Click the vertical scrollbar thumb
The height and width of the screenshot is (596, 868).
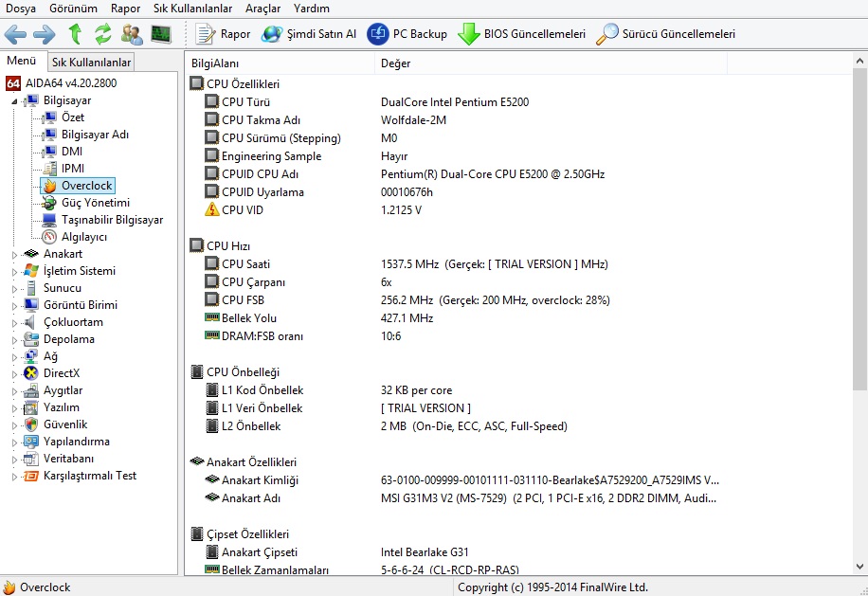859,228
